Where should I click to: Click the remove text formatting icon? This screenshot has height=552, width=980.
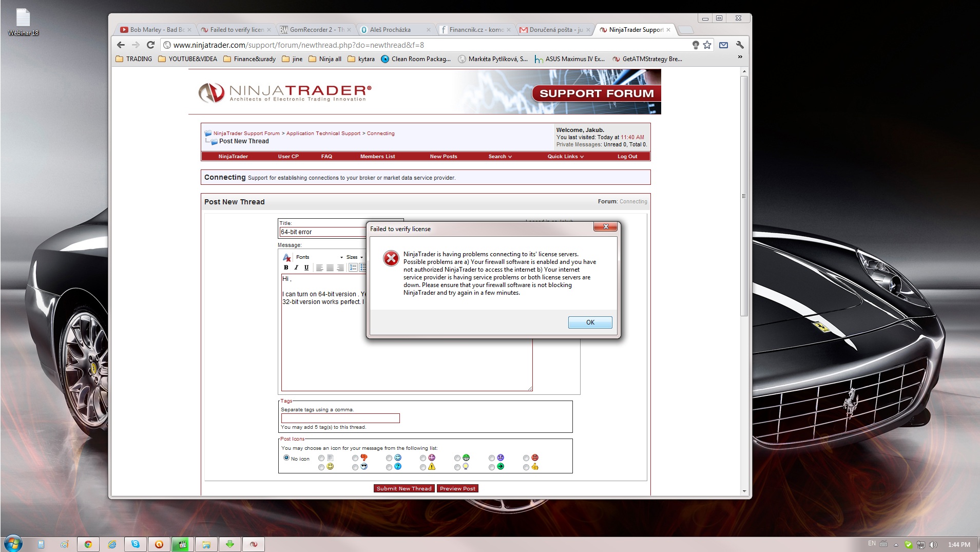287,257
